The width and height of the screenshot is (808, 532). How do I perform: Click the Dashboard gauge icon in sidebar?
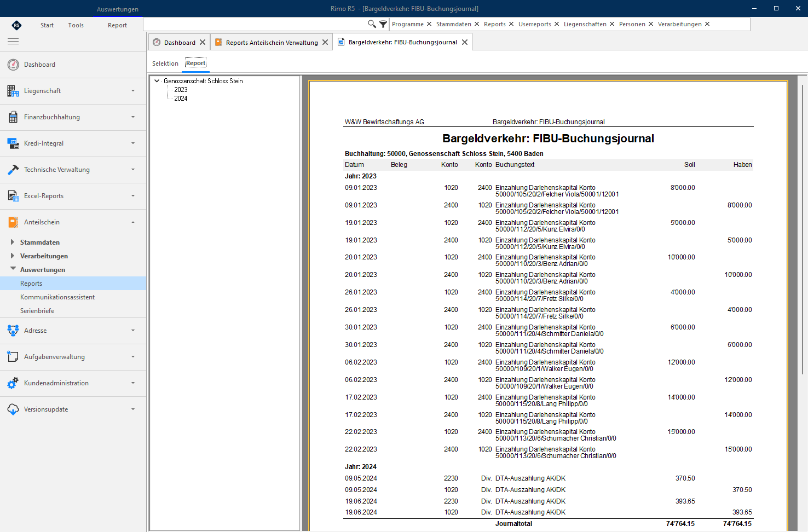(13, 65)
